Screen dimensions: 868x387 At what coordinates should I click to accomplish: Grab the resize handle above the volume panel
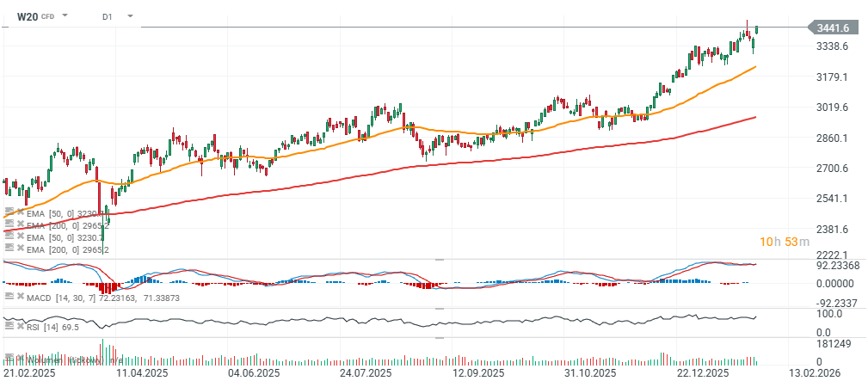(439, 338)
